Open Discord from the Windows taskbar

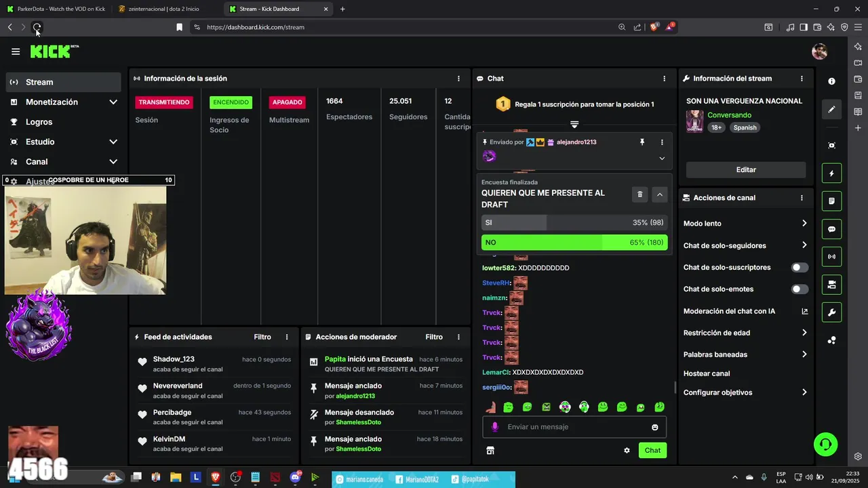295,477
